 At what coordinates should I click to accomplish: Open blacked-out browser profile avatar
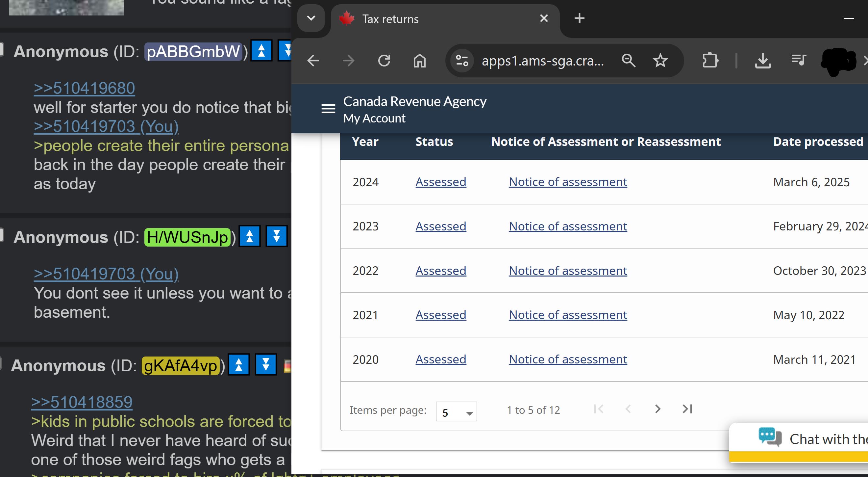838,62
